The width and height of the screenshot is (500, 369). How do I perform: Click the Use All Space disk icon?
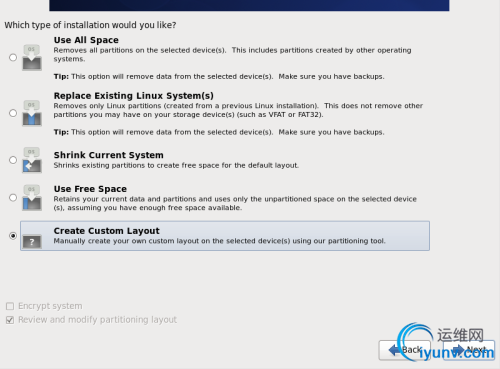coord(32,58)
